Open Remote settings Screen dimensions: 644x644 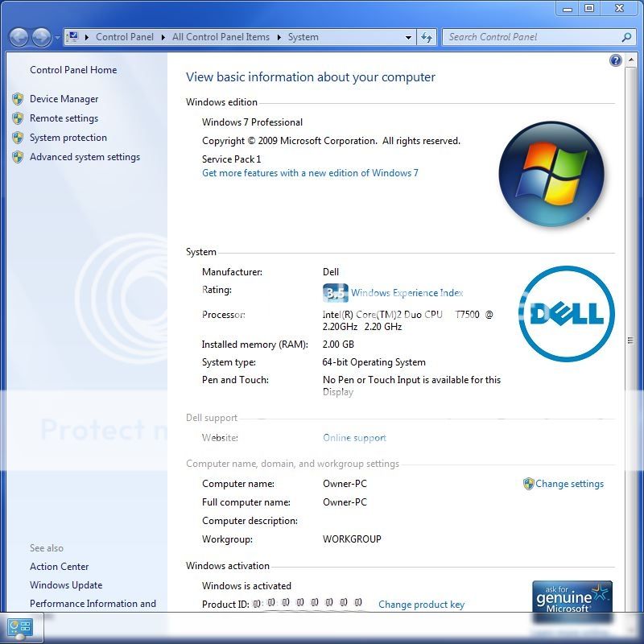pyautogui.click(x=64, y=118)
